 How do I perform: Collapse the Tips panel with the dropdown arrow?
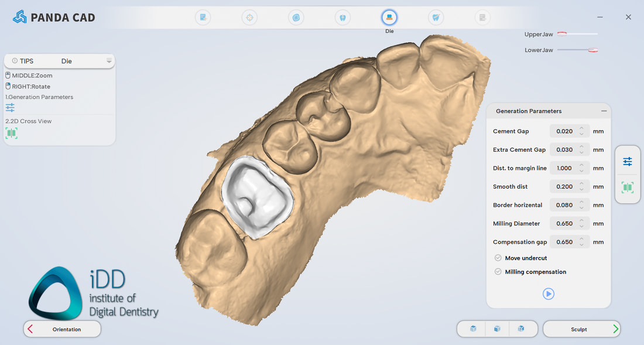(x=109, y=61)
